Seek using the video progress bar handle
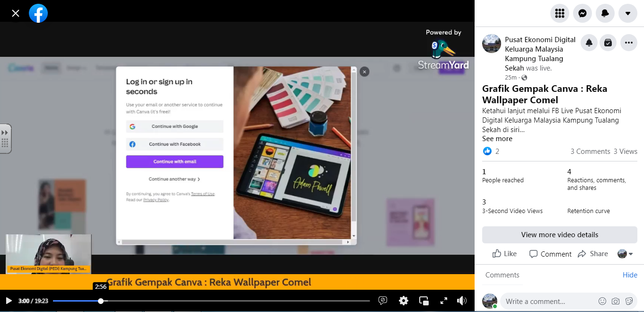Screen dimensions: 644x312 pyautogui.click(x=101, y=301)
